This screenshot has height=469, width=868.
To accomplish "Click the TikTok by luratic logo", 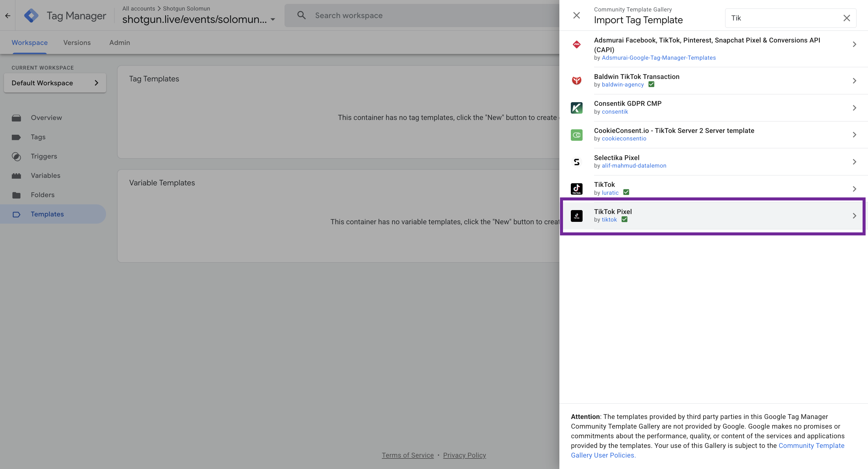I will 577,189.
